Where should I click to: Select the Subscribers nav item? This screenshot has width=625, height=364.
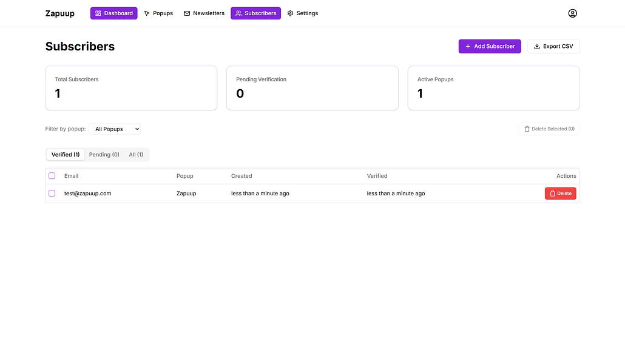[x=255, y=13]
